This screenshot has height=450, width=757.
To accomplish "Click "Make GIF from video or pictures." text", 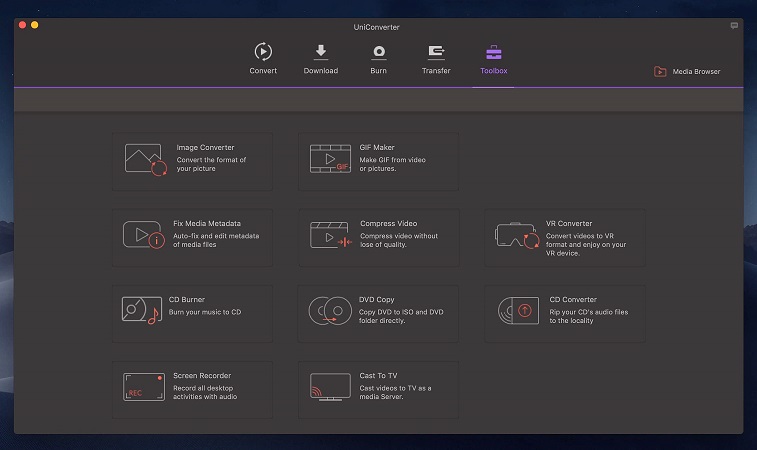I will [x=393, y=164].
